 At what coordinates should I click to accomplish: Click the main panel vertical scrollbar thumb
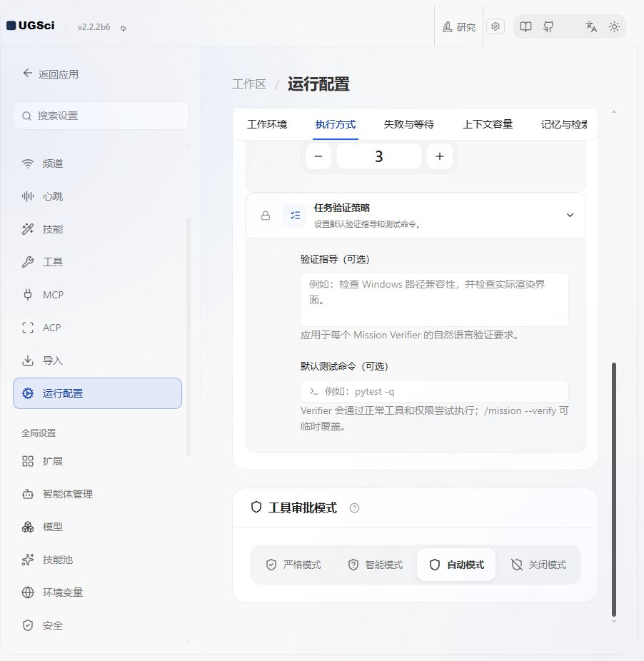[x=614, y=490]
